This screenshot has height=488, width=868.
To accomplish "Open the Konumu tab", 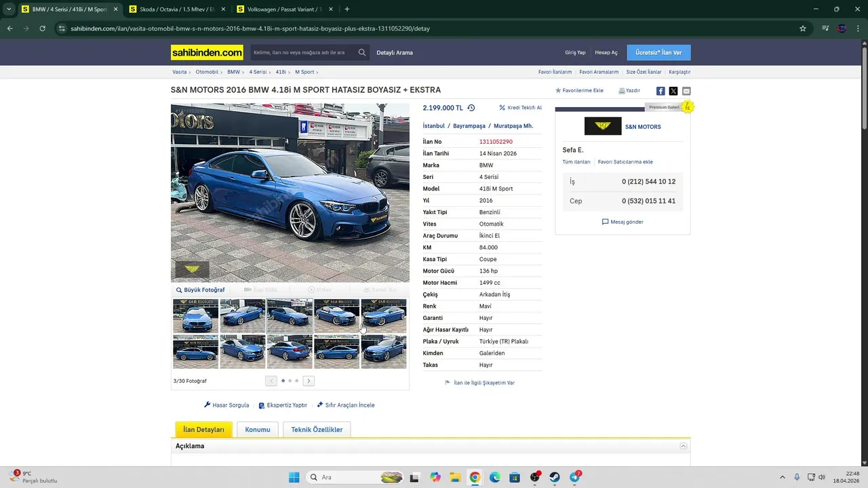I will [258, 429].
